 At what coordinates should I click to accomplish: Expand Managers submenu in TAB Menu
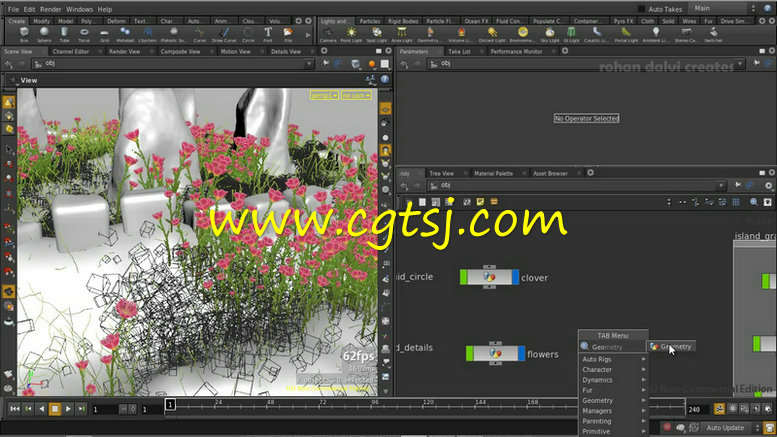(613, 411)
